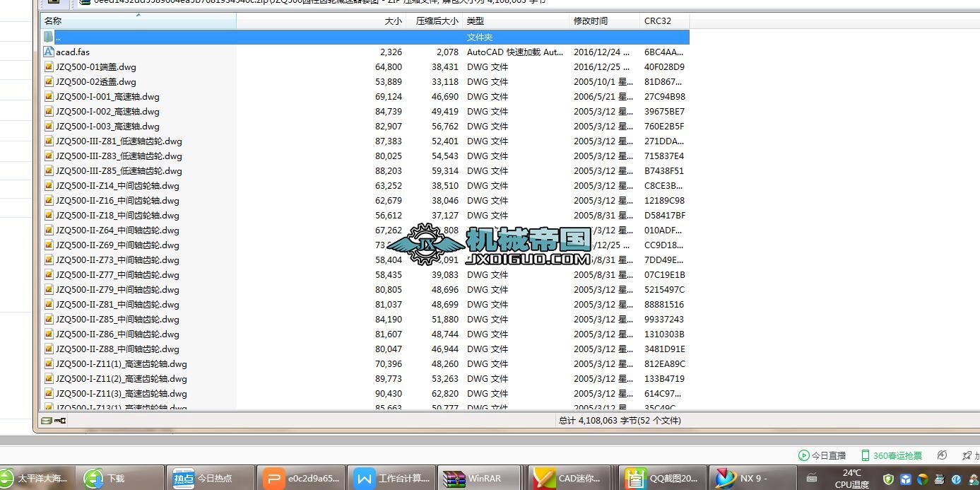This screenshot has height=490, width=980.
Task: Select the file JZQ500-III-Z83_低速轴齿轮.dwg
Action: click(119, 156)
